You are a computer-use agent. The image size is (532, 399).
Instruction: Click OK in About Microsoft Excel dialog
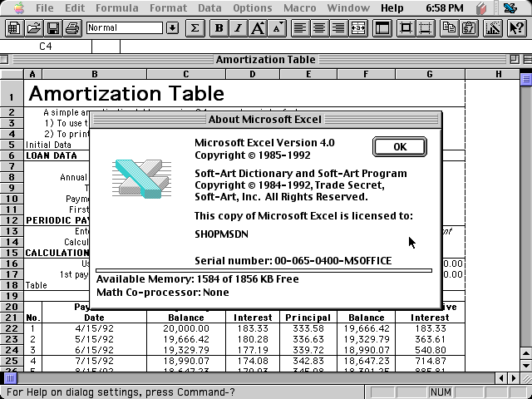pyautogui.click(x=400, y=147)
